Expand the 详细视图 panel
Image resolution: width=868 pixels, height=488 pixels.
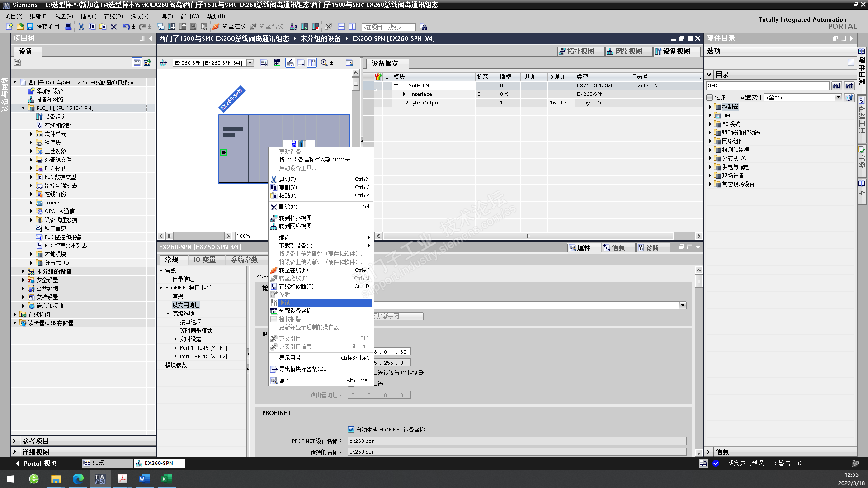point(14,452)
